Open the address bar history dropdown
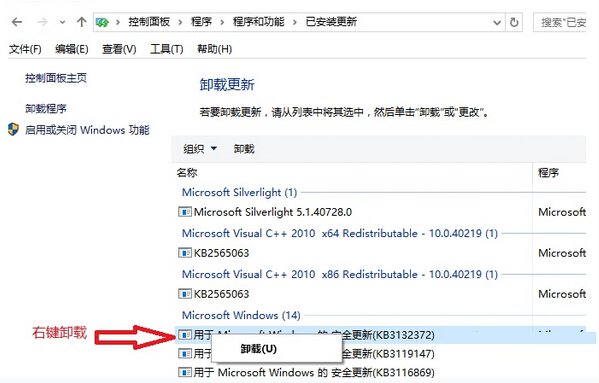This screenshot has width=599, height=383. 497,23
